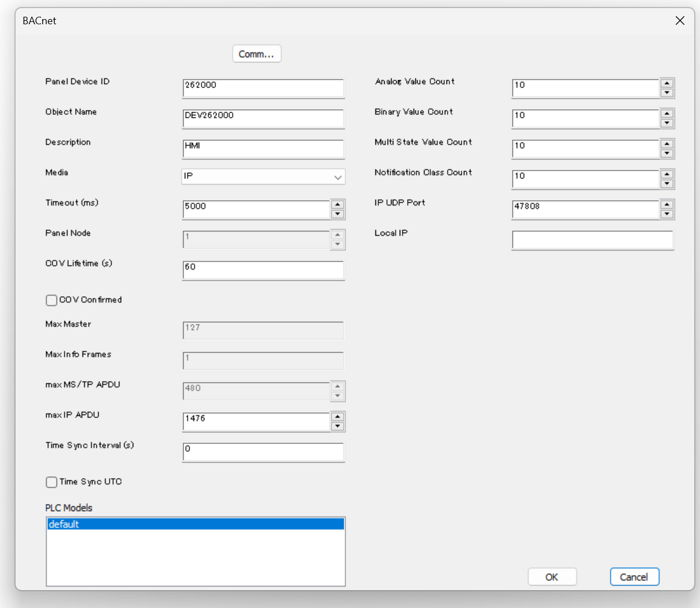This screenshot has width=700, height=608.
Task: Close the BACnet dialog window
Action: click(680, 21)
